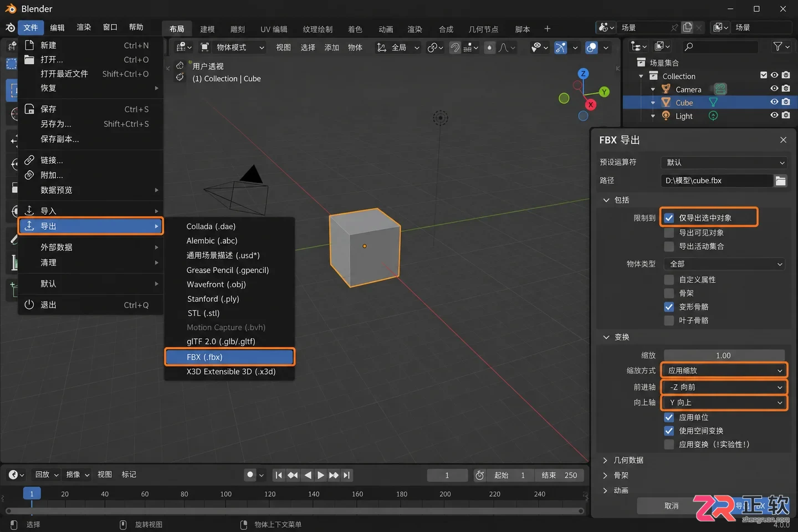798x532 pixels.
Task: Adjust the 缩放 value slider
Action: pos(724,356)
